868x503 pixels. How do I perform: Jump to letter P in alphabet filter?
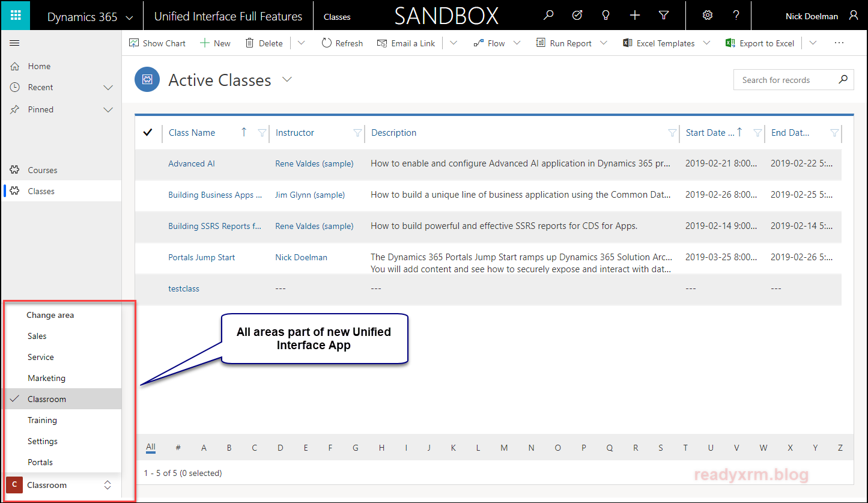[584, 448]
